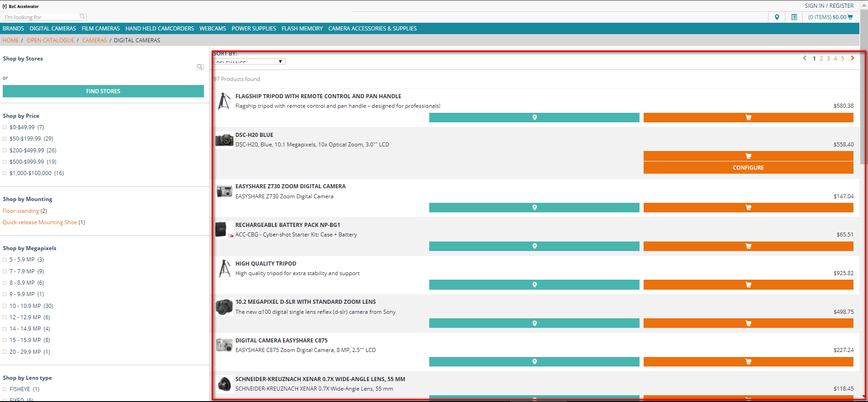Add 10.2 Megapixel D-SLR to cart

pos(748,323)
